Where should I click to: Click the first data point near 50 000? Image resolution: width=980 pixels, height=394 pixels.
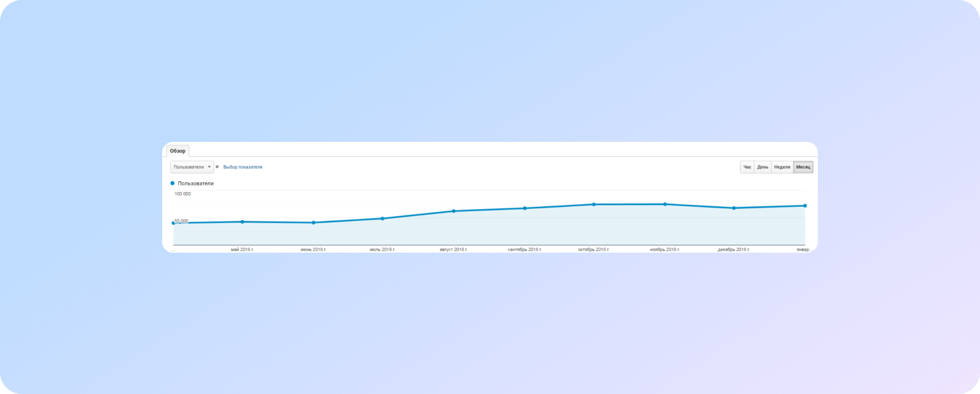(x=174, y=223)
